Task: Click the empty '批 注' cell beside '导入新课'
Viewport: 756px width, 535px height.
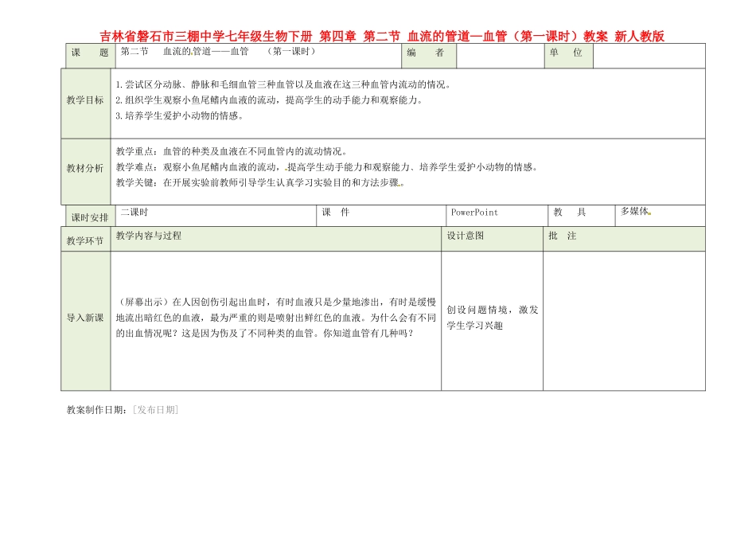Action: [625, 321]
